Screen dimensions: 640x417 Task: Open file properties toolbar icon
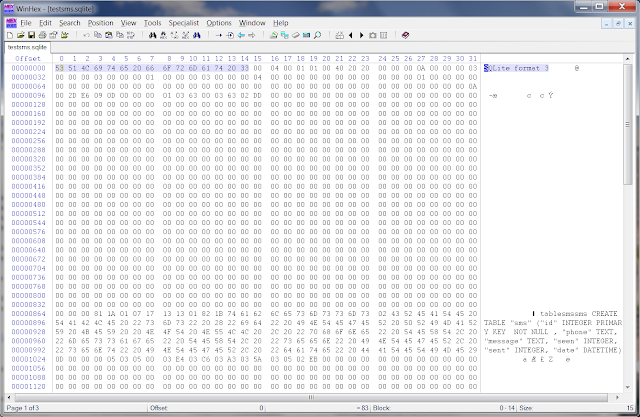[53, 35]
